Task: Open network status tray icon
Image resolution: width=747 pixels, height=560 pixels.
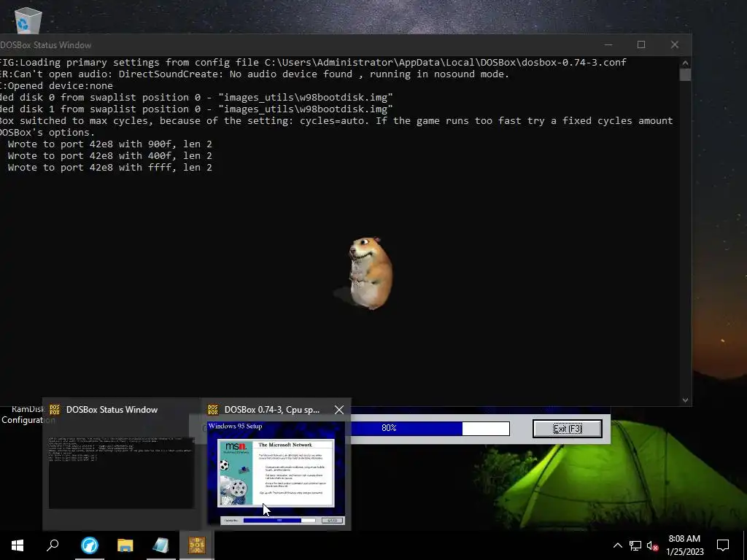Action: click(x=635, y=545)
